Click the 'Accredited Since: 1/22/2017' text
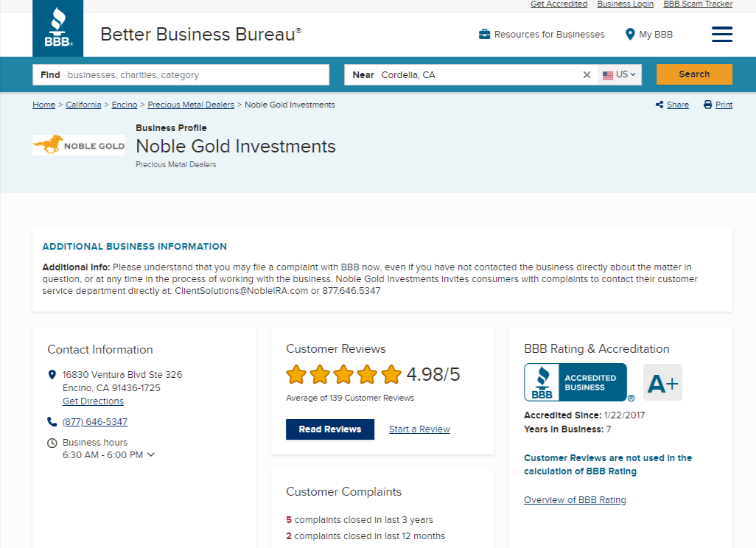The width and height of the screenshot is (756, 548). [584, 415]
